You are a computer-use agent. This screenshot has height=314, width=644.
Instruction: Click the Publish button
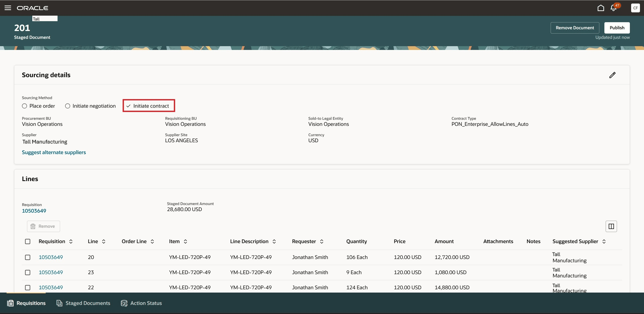617,28
